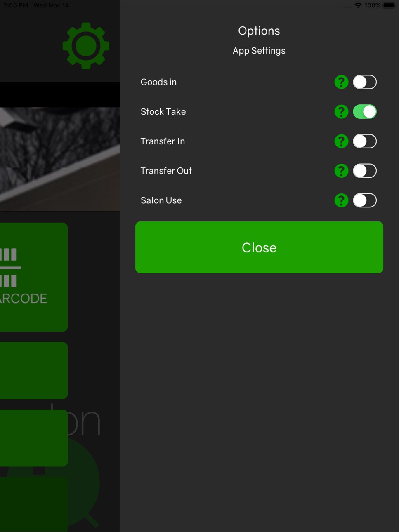Tap the grayscale photo behind the panel
The image size is (399, 532).
60,159
